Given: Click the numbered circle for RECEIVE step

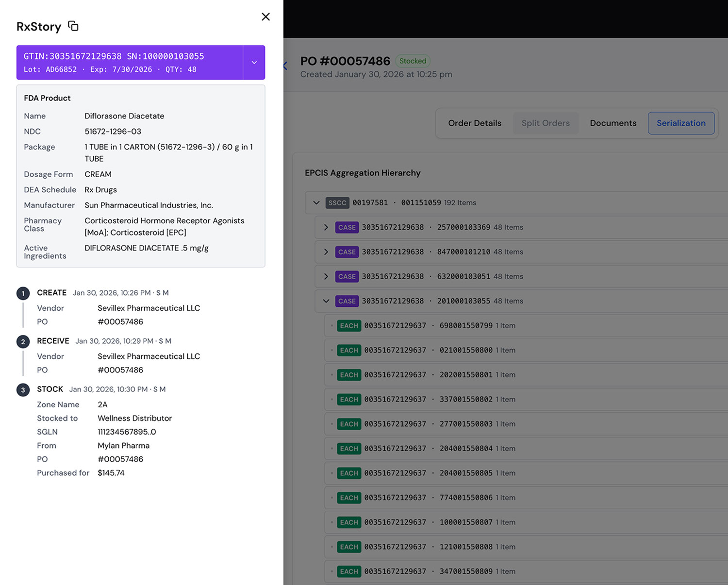Looking at the screenshot, I should (23, 341).
